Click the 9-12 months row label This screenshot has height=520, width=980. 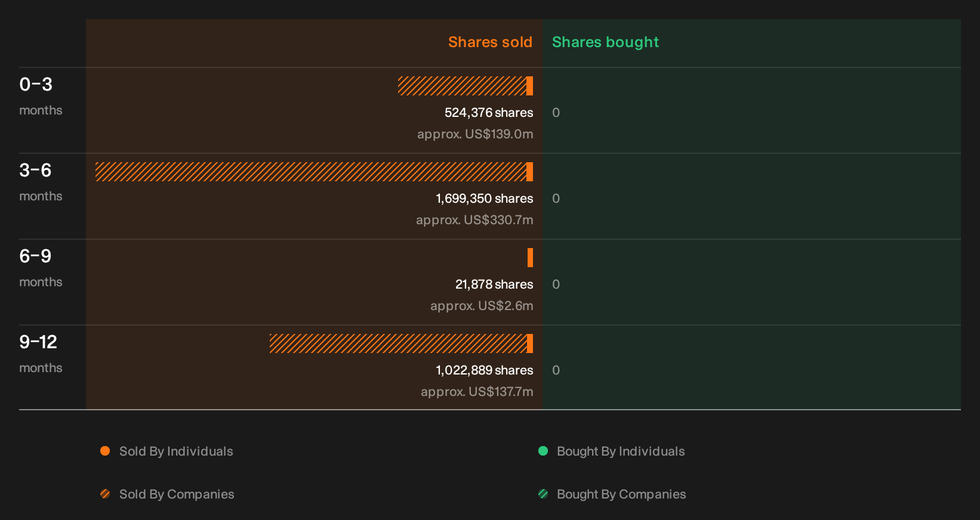pyautogui.click(x=41, y=354)
